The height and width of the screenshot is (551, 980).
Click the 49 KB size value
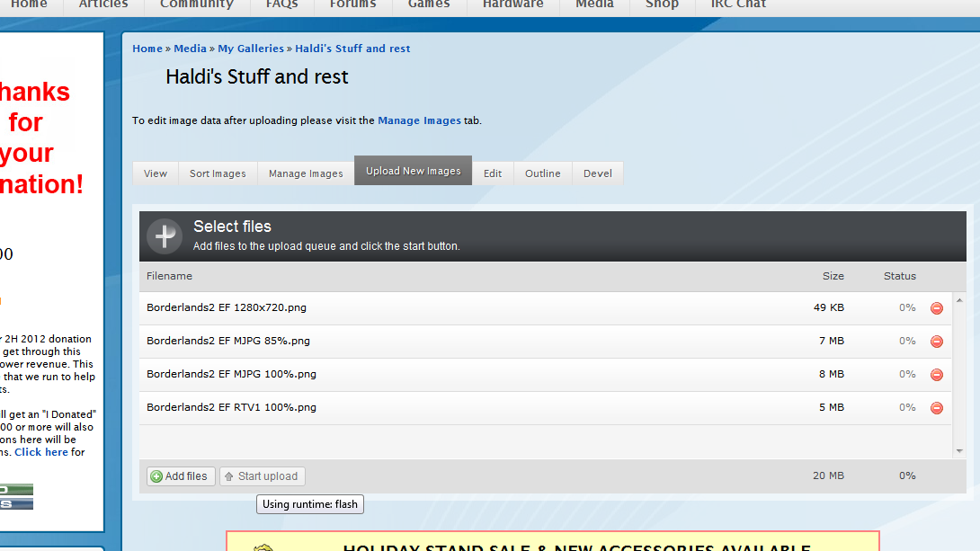click(829, 307)
